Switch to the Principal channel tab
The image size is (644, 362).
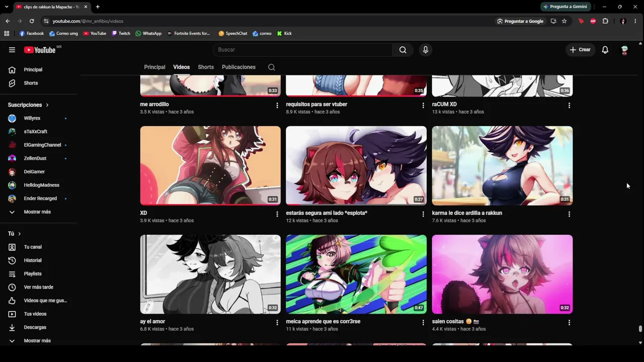tap(154, 67)
